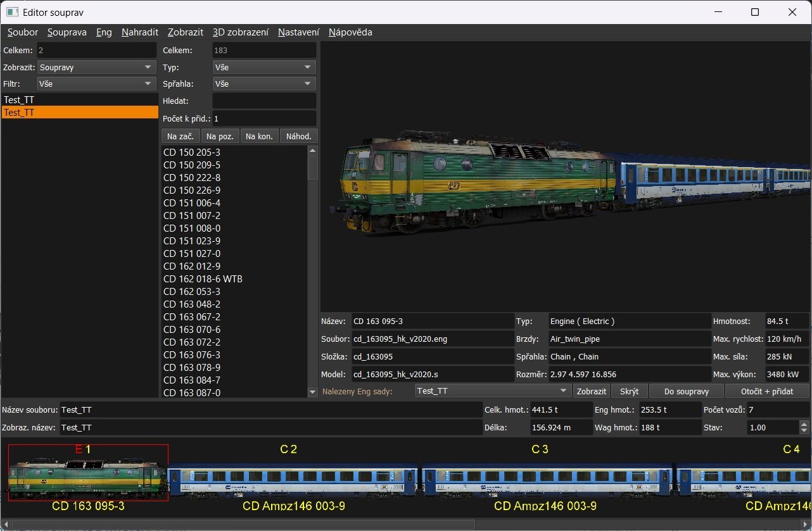This screenshot has height=531, width=812.
Task: Click the Otočit + přidat button
Action: click(767, 391)
